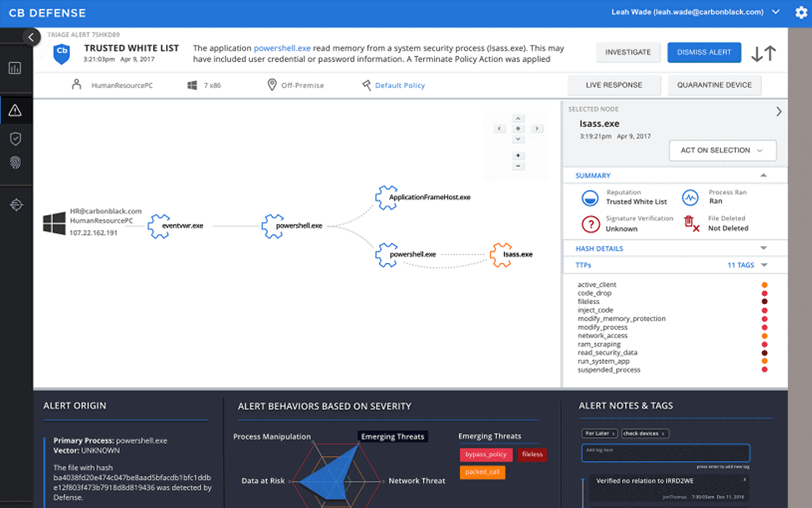This screenshot has width=812, height=508.
Task: Click the read_security_data TTP entry
Action: [607, 353]
